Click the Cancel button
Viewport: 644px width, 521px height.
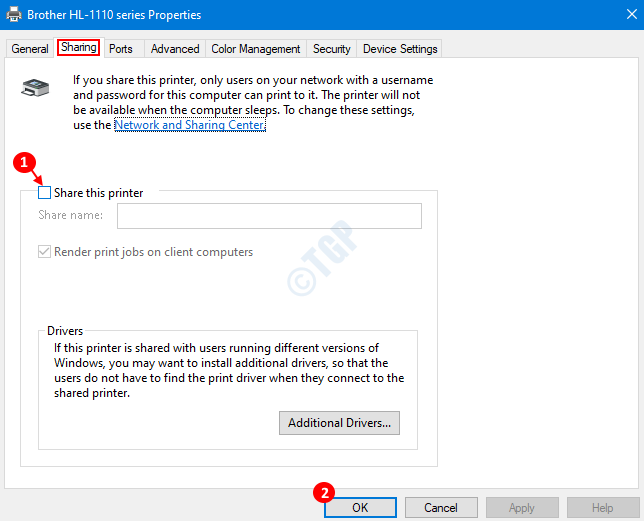pyautogui.click(x=441, y=508)
